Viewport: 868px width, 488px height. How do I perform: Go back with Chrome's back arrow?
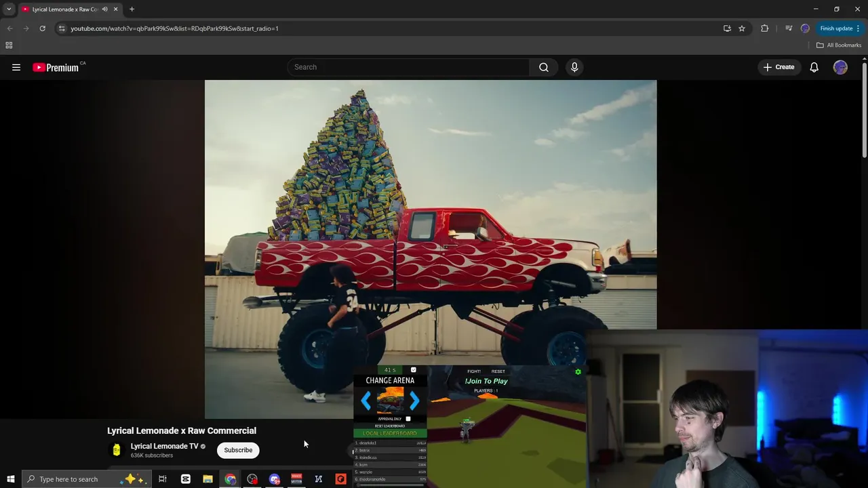tap(9, 28)
